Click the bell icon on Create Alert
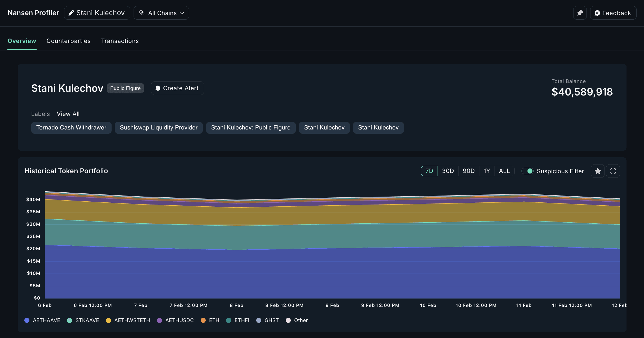Image resolution: width=644 pixels, height=338 pixels. [x=158, y=88]
